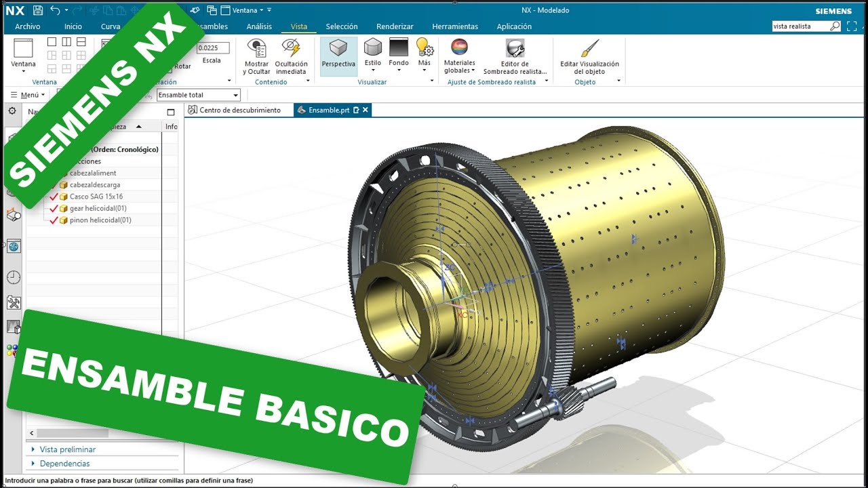
Task: Open the Fondo background dropdown
Action: 399,56
